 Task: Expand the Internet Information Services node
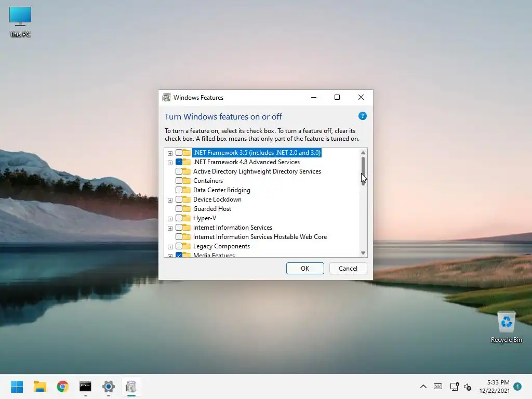[170, 228]
